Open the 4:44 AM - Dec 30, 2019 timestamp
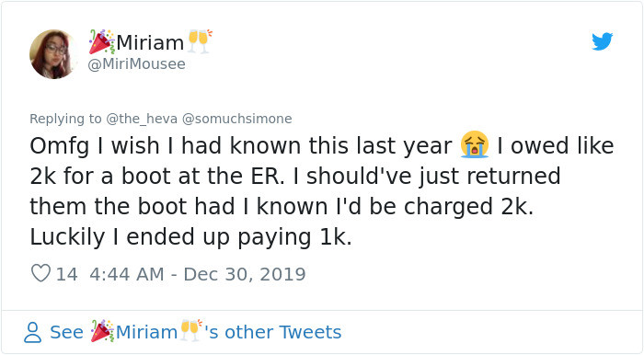Screen dimensions: 644x355 click(x=198, y=274)
